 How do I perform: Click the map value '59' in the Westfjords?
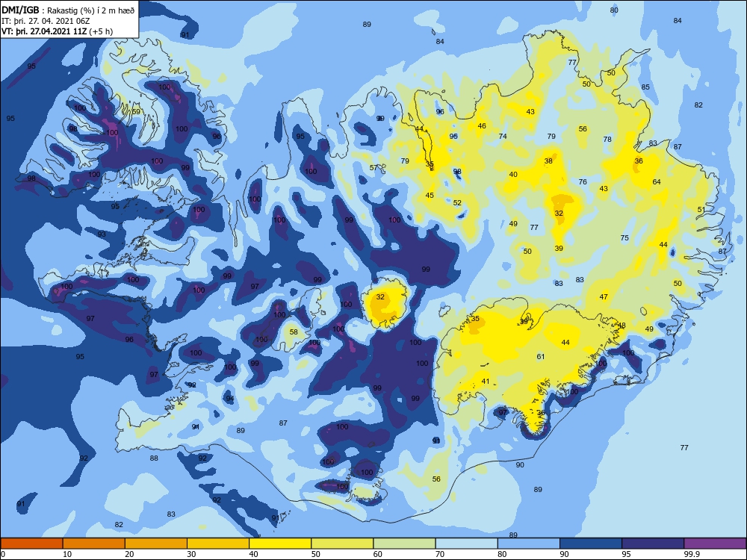click(136, 112)
